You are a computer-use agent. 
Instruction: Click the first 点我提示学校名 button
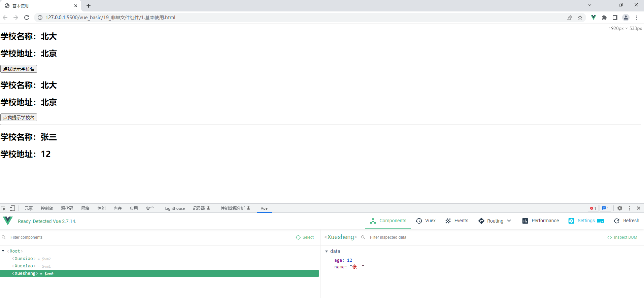point(19,69)
